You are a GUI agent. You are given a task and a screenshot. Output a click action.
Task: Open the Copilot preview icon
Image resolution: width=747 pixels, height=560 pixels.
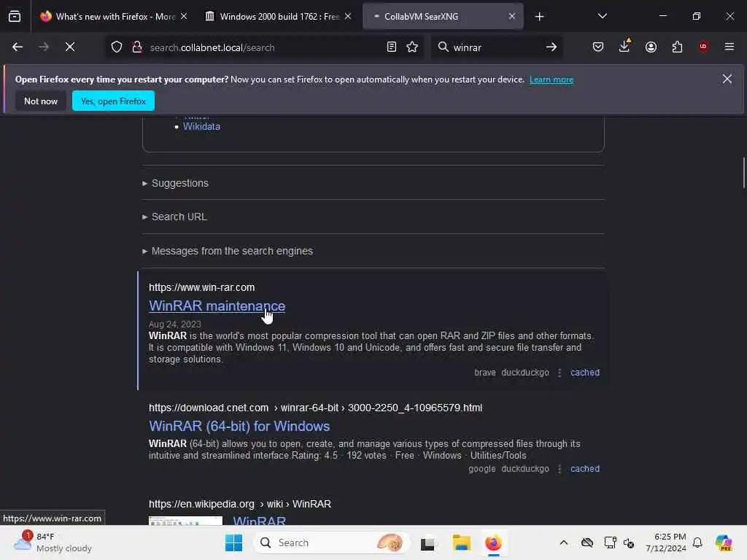click(724, 542)
